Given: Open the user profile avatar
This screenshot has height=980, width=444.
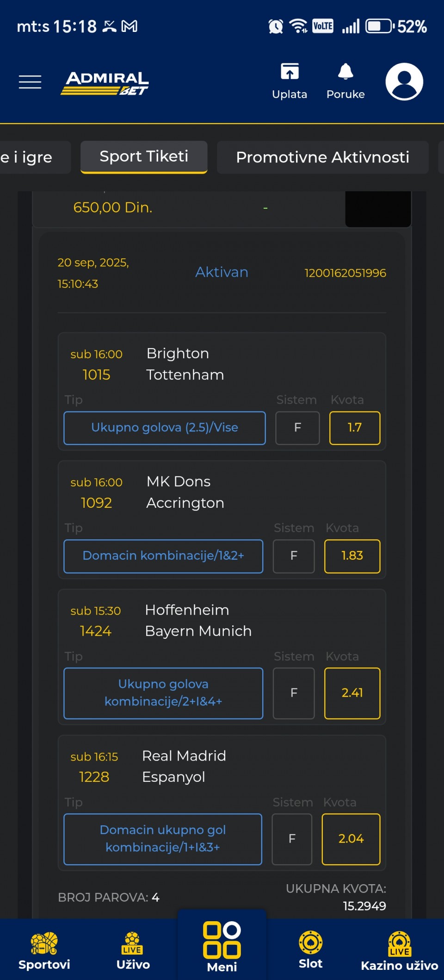Looking at the screenshot, I should point(404,82).
